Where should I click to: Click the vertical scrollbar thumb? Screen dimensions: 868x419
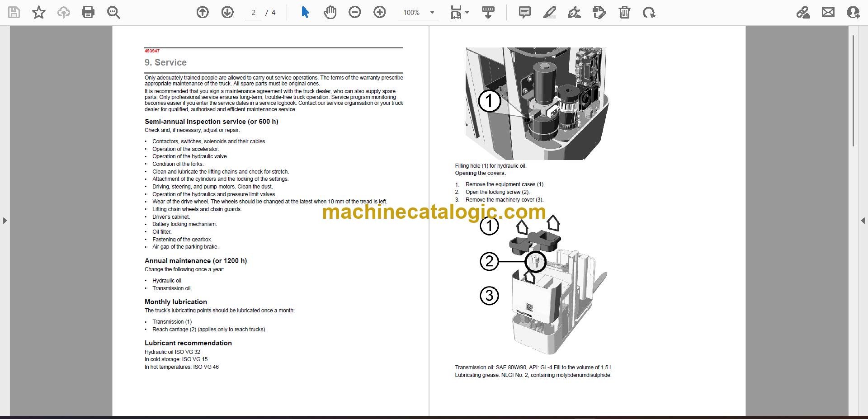click(853, 90)
